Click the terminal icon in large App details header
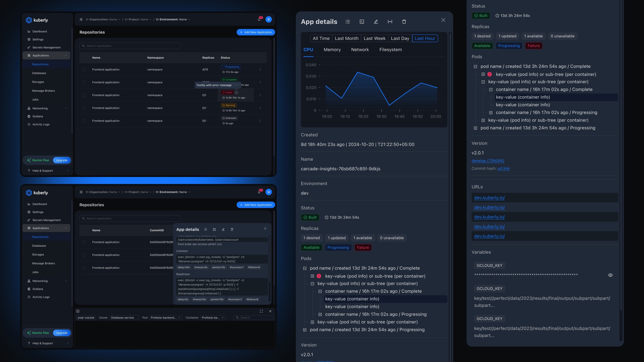 (x=362, y=22)
